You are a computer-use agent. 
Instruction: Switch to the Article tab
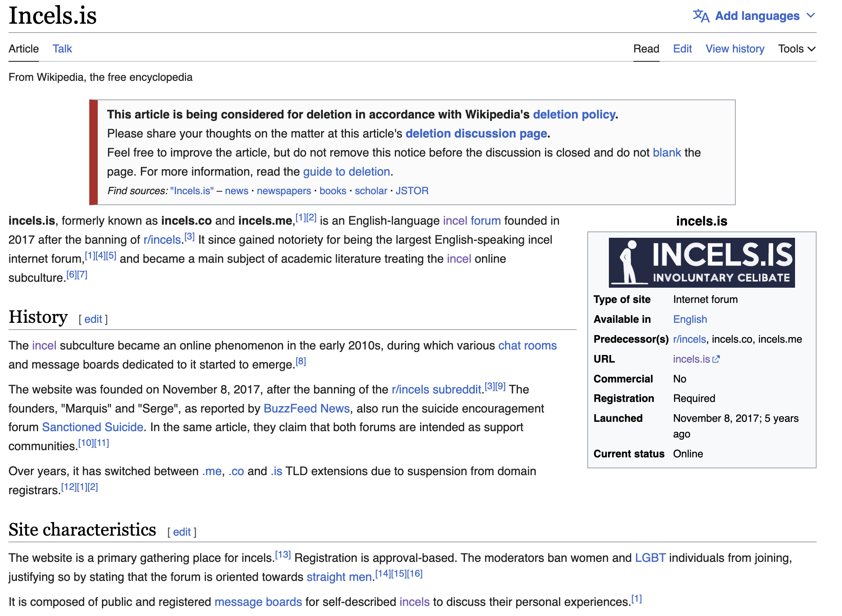(24, 49)
